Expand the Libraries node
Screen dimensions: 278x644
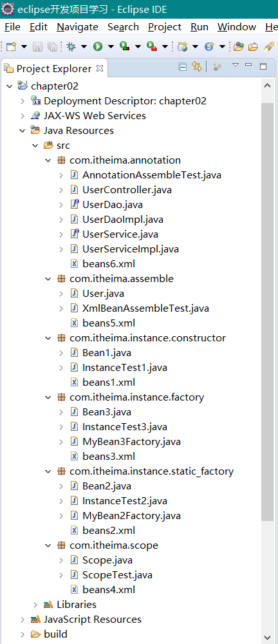[35, 605]
